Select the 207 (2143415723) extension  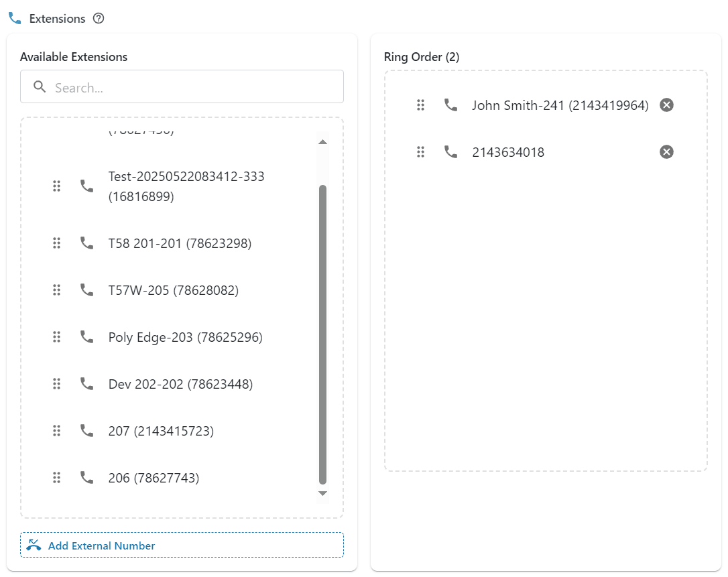pyautogui.click(x=161, y=431)
